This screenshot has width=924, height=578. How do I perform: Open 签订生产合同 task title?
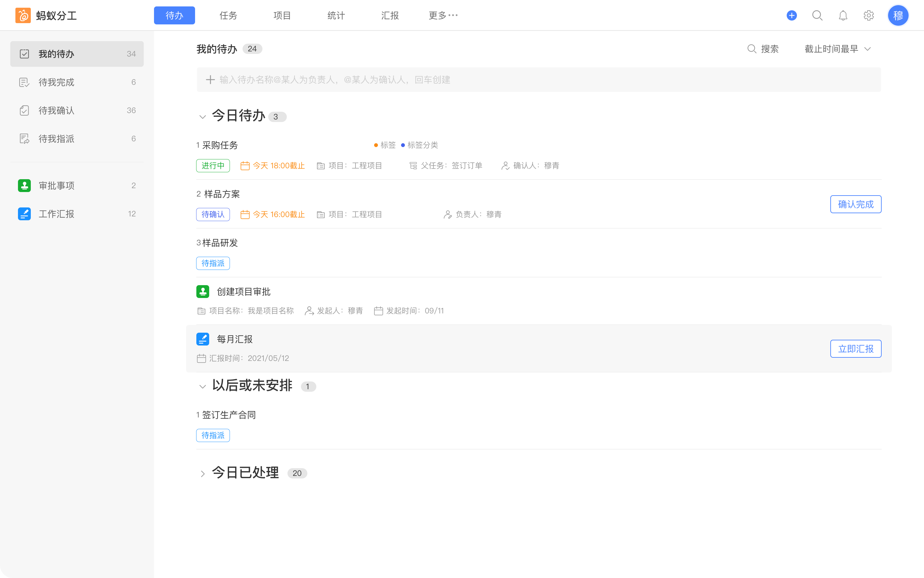coord(229,415)
